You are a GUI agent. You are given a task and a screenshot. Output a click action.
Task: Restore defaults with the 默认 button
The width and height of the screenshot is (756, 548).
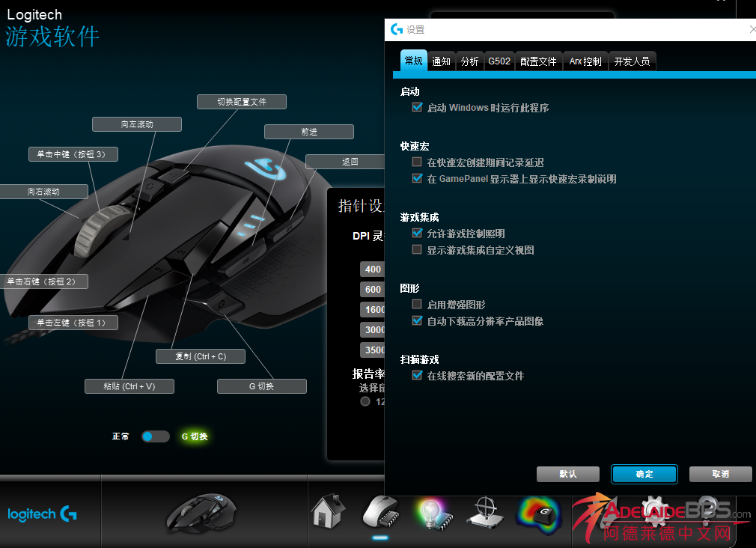pos(567,474)
